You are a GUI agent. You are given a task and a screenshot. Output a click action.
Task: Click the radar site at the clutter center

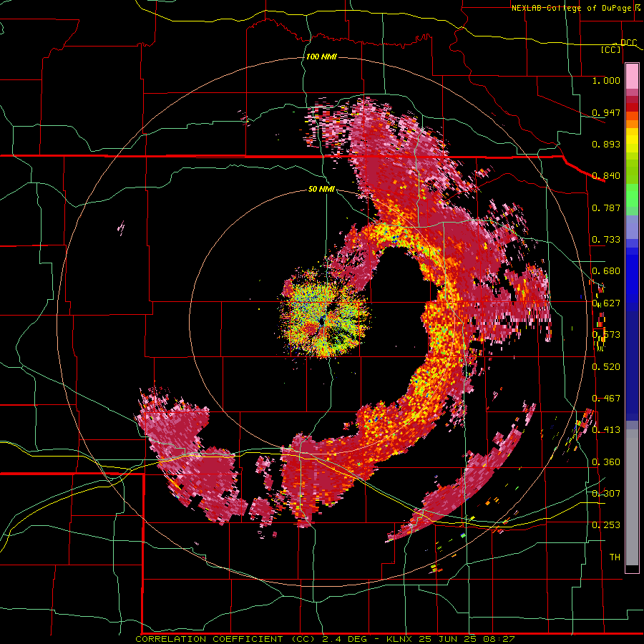[323, 321]
